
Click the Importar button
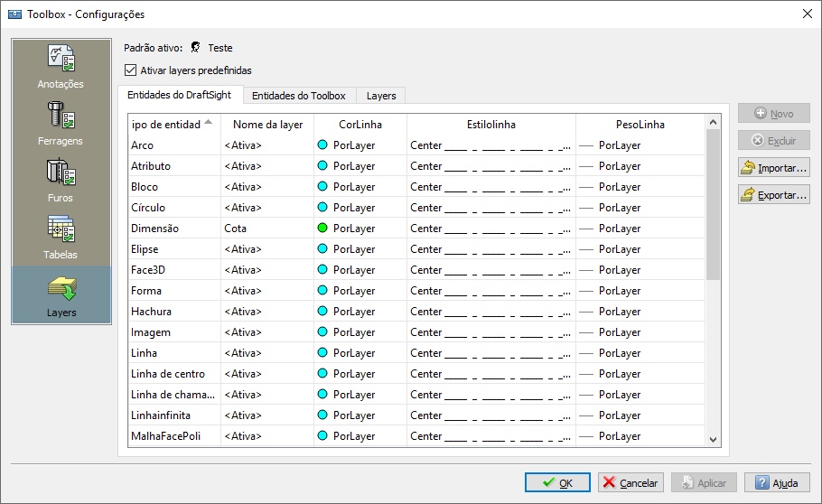(774, 168)
